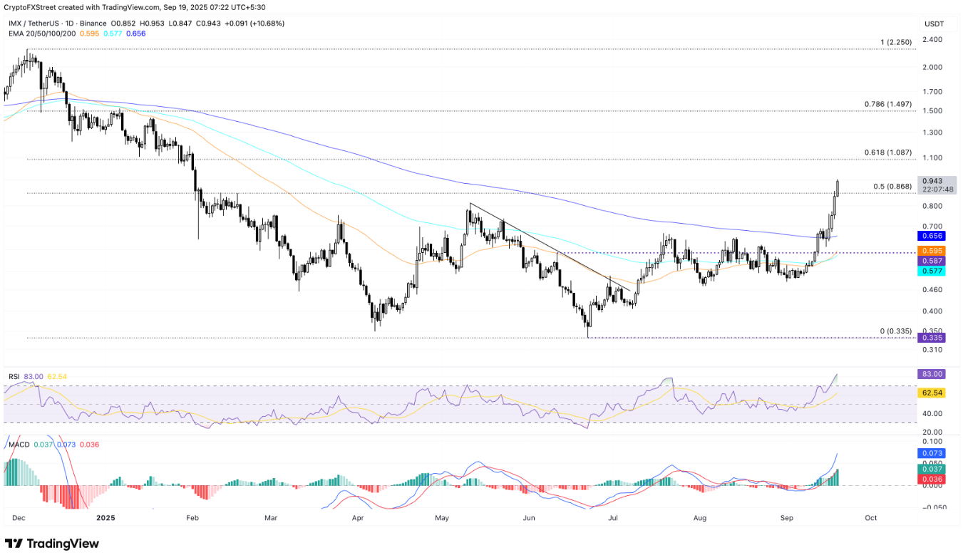
Task: Click the cyan 0.577 EMA price tag
Action: coord(932,271)
